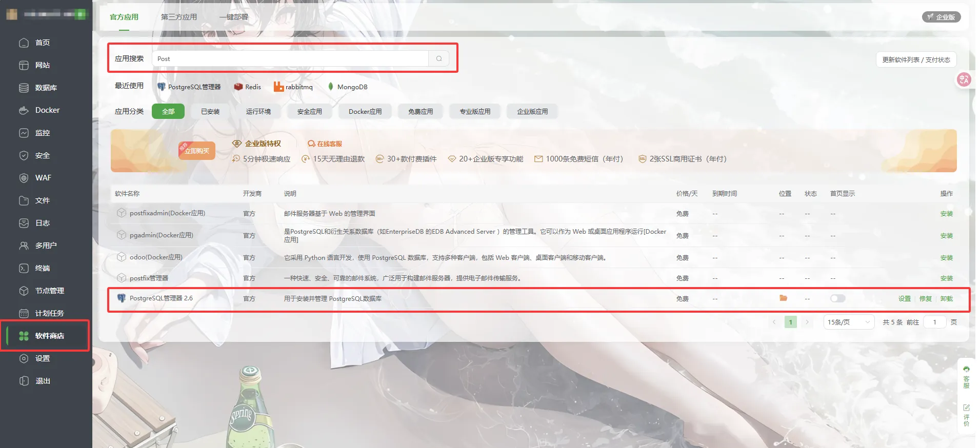Click the 安全 security shield icon
Image resolution: width=980 pixels, height=448 pixels.
(24, 155)
